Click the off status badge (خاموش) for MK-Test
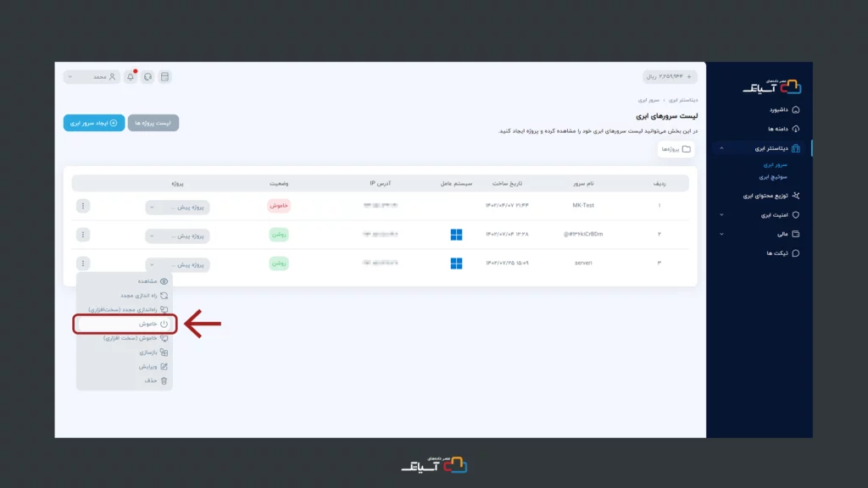Image resolution: width=868 pixels, height=488 pixels. click(278, 206)
